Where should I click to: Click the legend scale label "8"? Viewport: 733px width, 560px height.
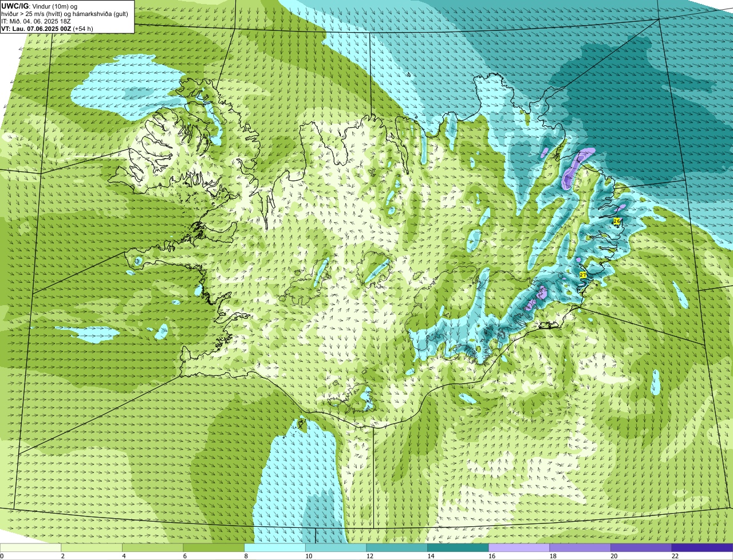pyautogui.click(x=246, y=556)
